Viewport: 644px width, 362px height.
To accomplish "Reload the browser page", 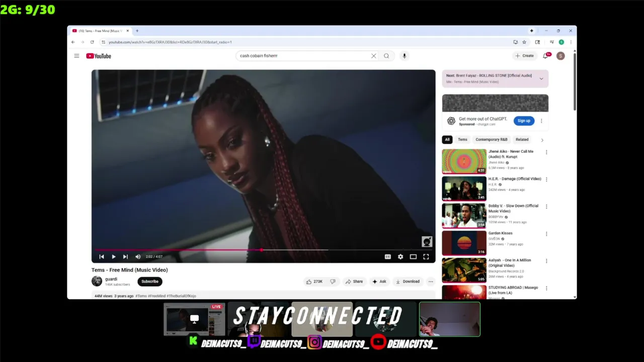I will (x=92, y=42).
